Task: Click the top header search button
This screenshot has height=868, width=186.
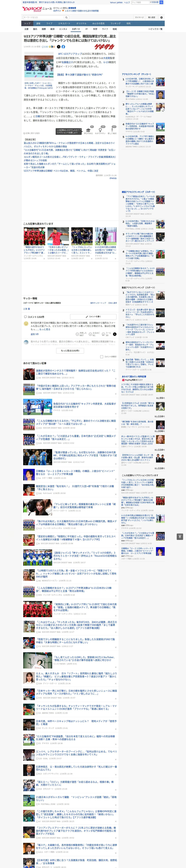Action: [x=161, y=2]
